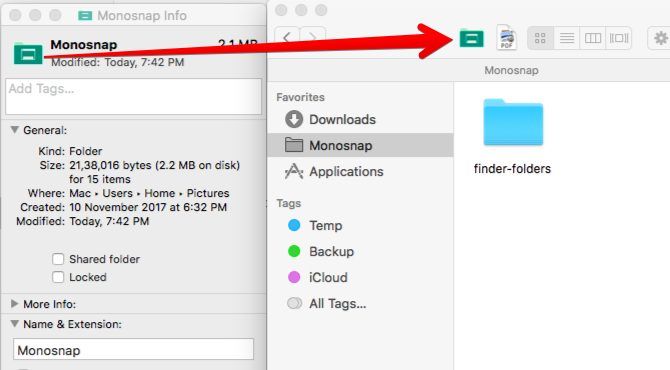Enable the Shared folder checkbox
Viewport: 670px width, 370px height.
click(58, 259)
